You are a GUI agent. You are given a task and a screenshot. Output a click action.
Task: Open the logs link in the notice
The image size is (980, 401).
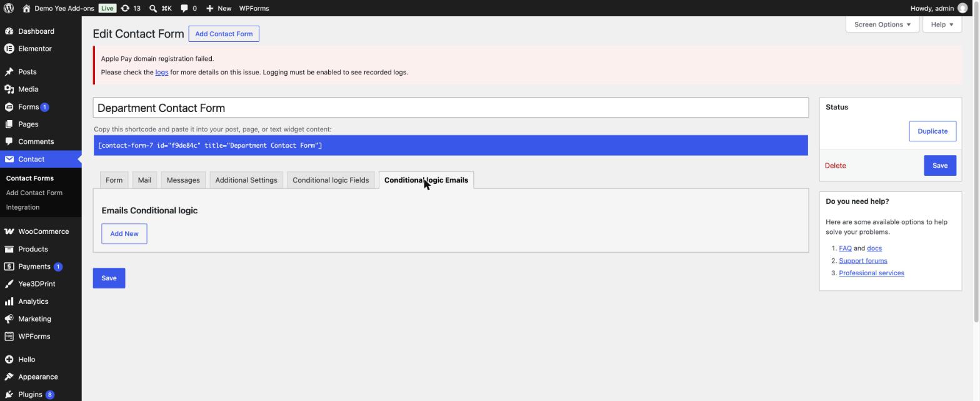point(162,73)
